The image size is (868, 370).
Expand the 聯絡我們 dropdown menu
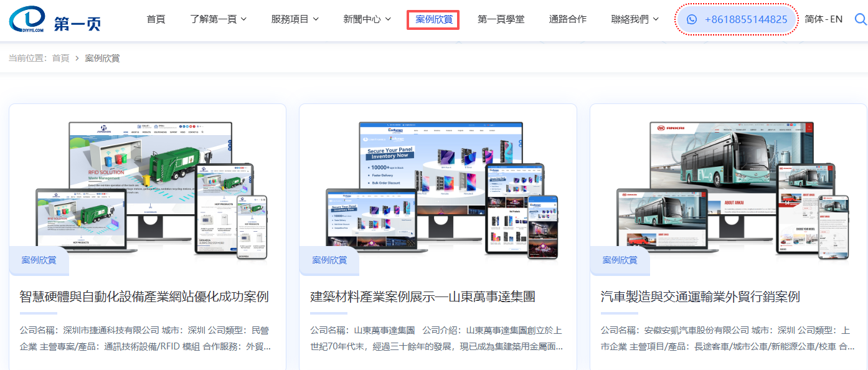pyautogui.click(x=634, y=19)
